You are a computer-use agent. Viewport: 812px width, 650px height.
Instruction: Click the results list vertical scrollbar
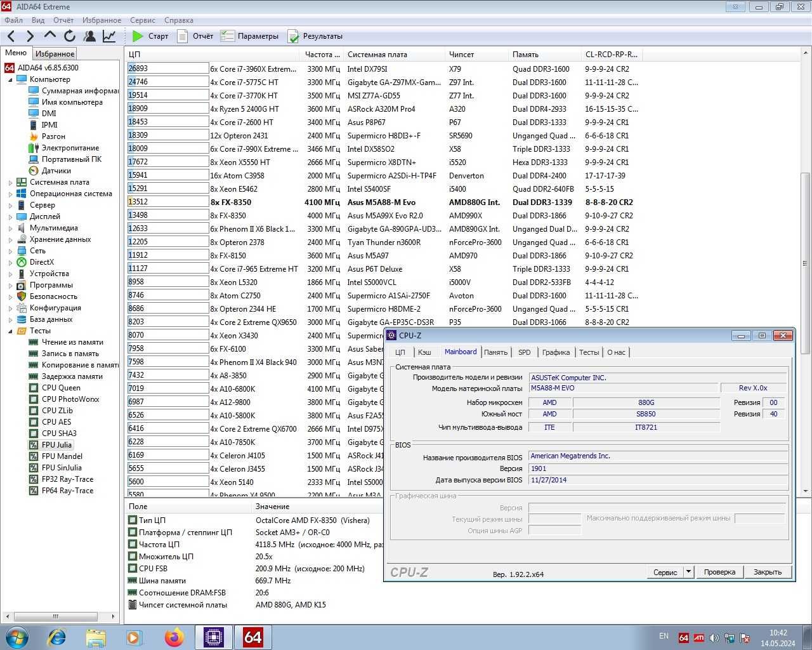[x=806, y=273]
